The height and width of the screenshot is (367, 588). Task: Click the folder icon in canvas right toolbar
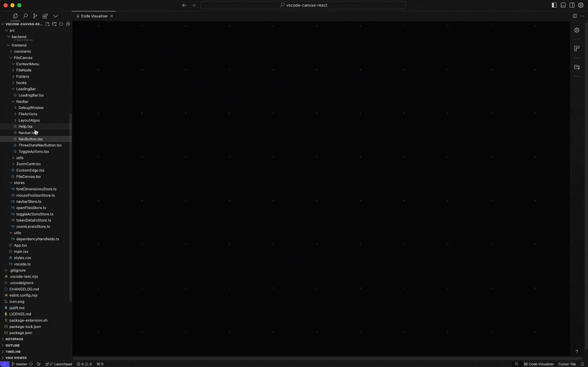pos(577,68)
